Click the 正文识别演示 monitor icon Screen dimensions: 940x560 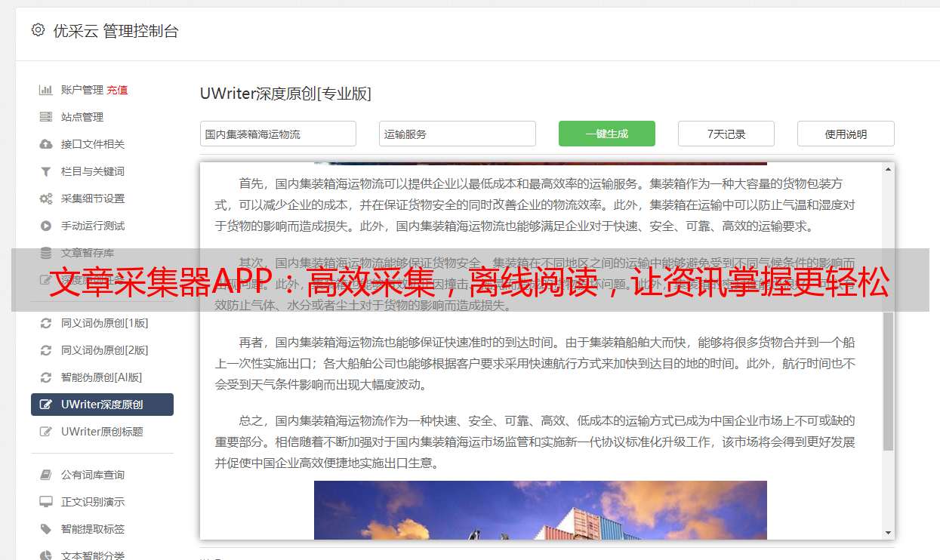pos(46,502)
